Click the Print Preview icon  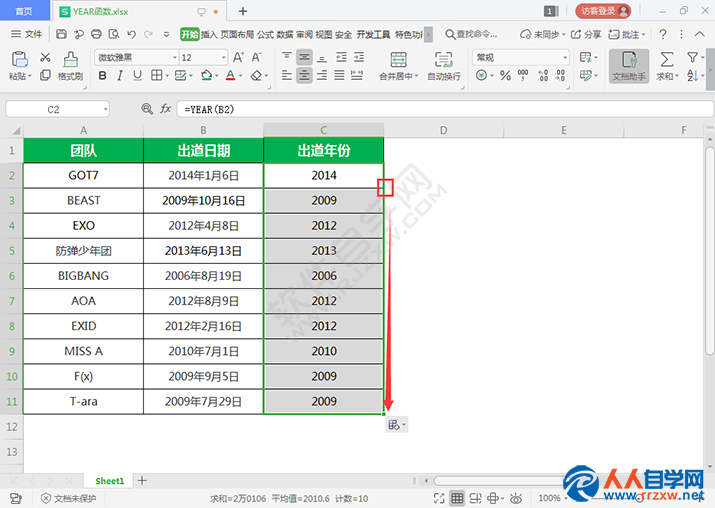[x=114, y=34]
